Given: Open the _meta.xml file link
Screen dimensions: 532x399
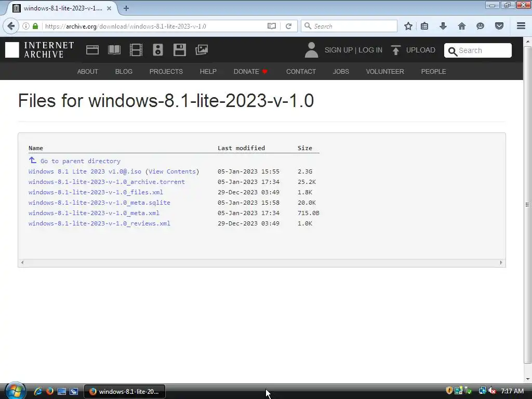Looking at the screenshot, I should coord(94,213).
